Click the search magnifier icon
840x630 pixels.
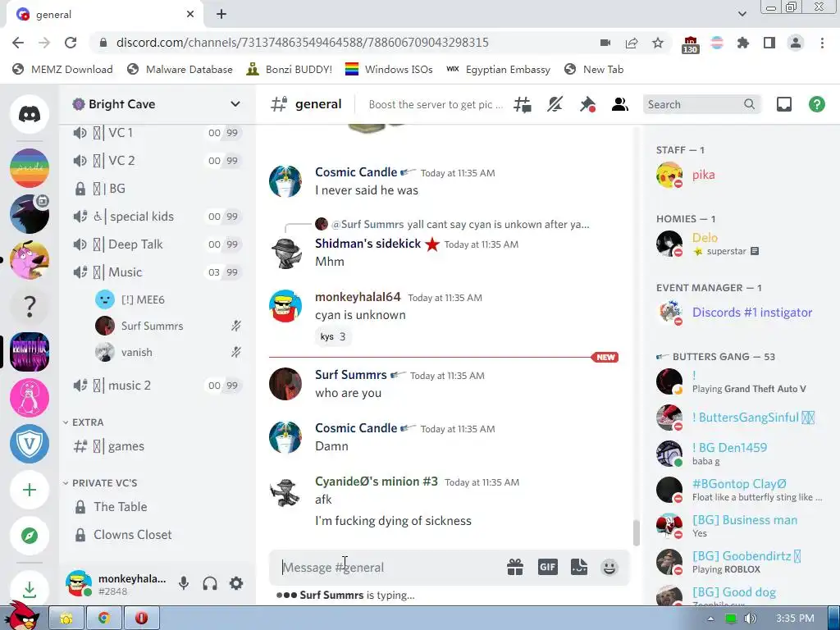(x=749, y=104)
